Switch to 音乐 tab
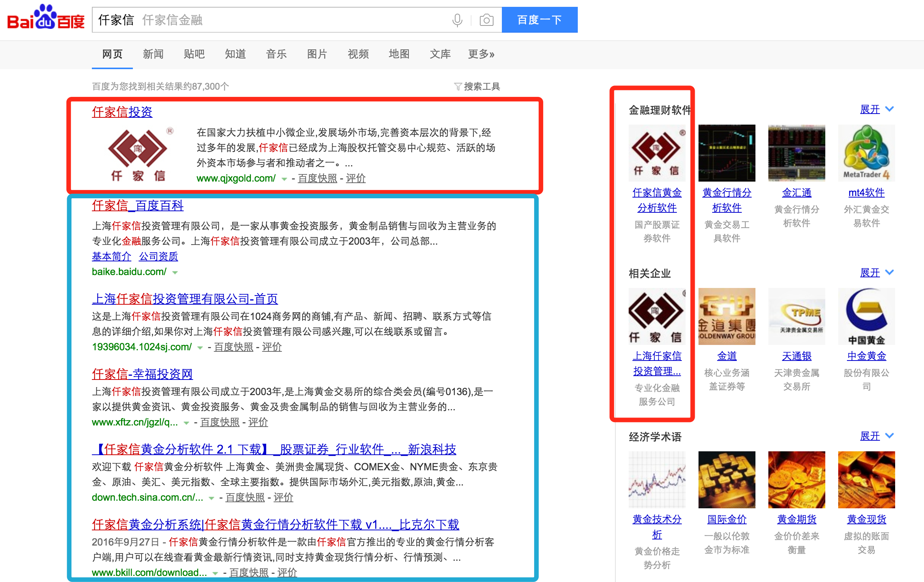The height and width of the screenshot is (582, 924). [x=276, y=54]
